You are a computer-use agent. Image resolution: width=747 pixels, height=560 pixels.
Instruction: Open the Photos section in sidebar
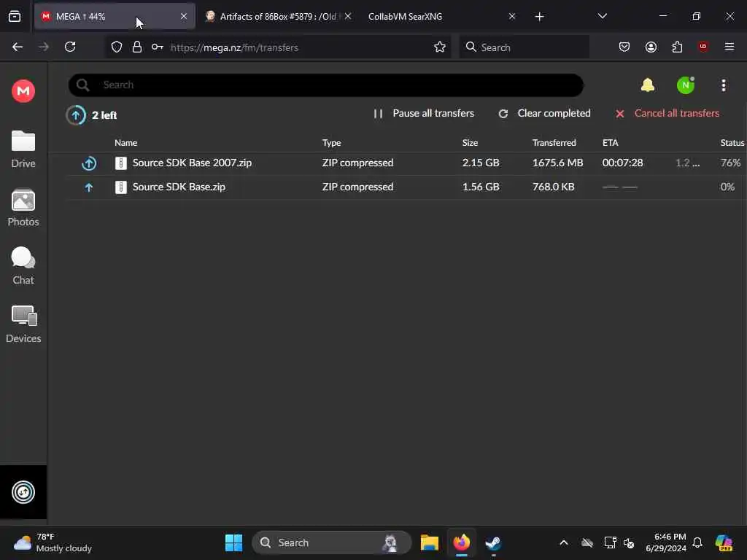pos(23,208)
